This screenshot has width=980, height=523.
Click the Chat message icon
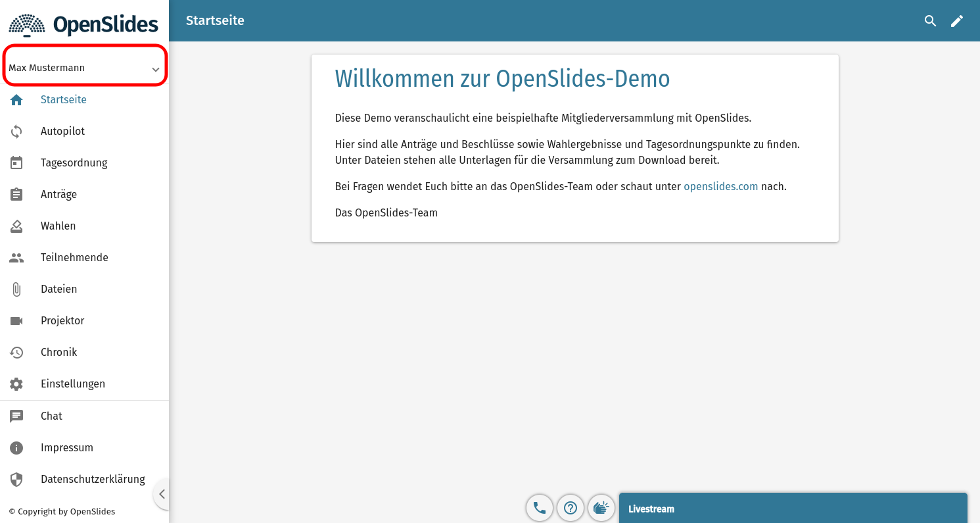click(16, 416)
